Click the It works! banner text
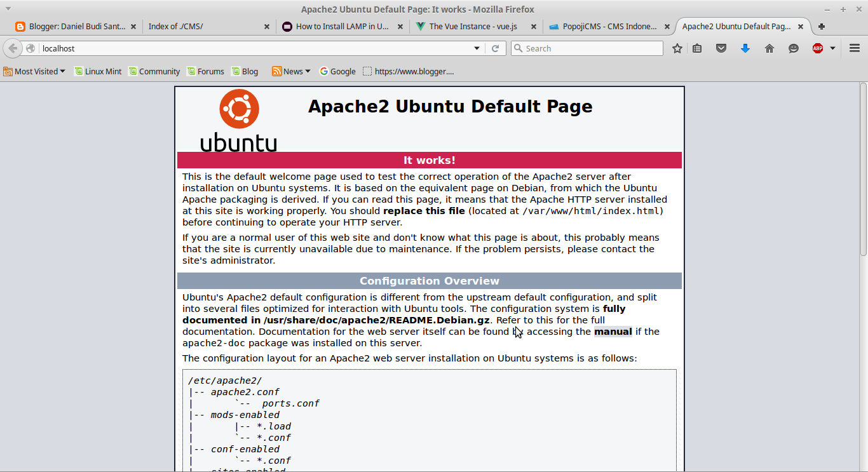Image resolution: width=868 pixels, height=472 pixels. point(430,160)
